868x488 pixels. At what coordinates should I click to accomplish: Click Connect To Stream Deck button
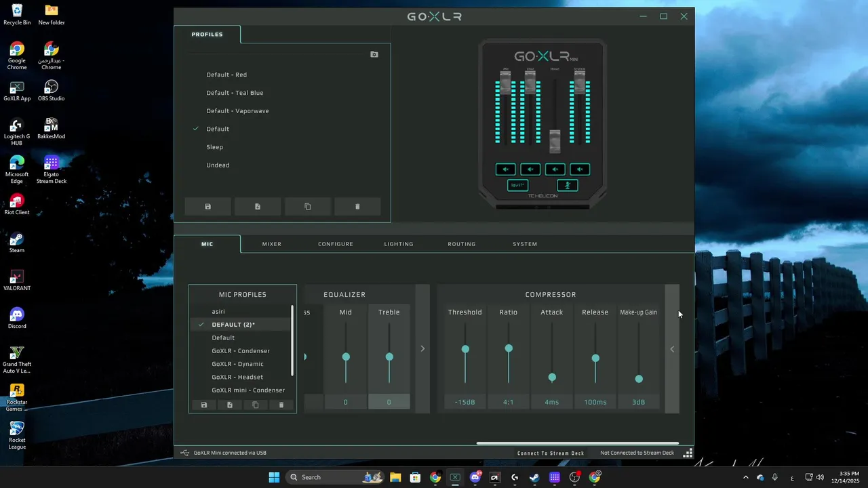point(551,453)
